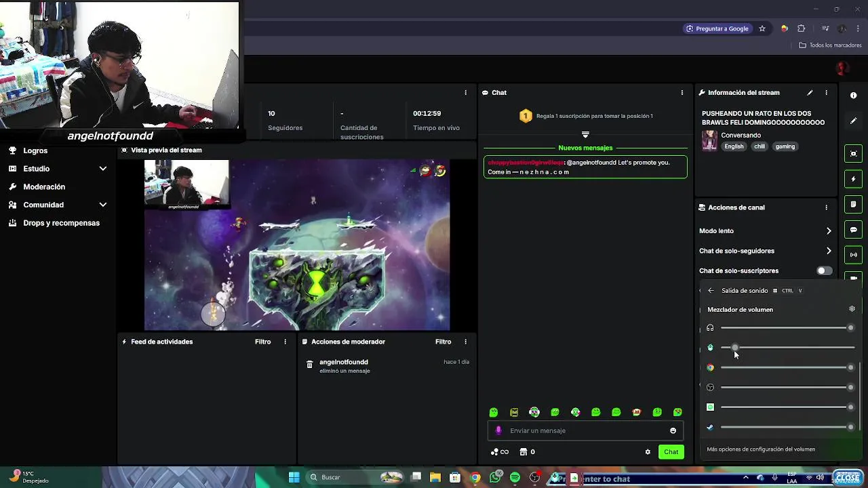Adjust the headphones master volume slider
Viewport: 868px width, 488px height.
[x=787, y=328]
